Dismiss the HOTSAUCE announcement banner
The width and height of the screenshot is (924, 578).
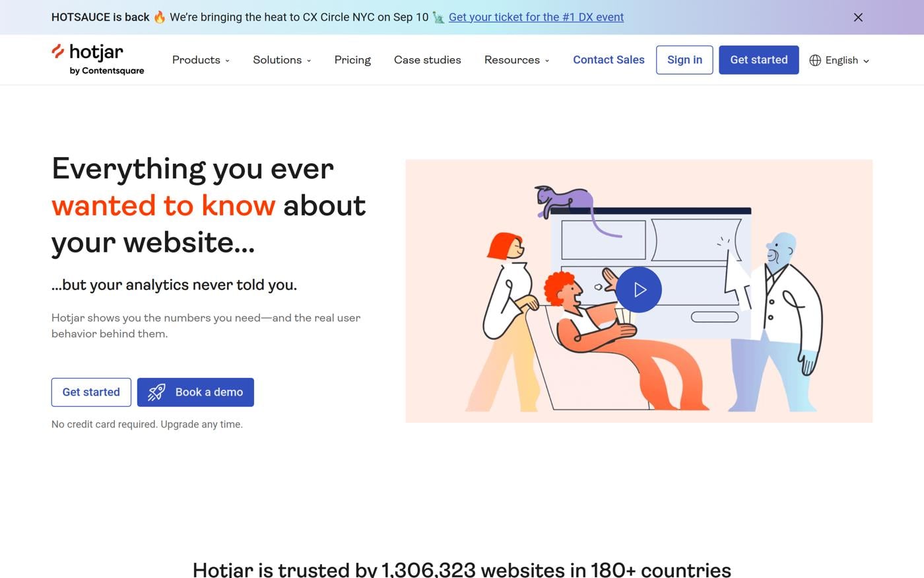[x=858, y=17]
